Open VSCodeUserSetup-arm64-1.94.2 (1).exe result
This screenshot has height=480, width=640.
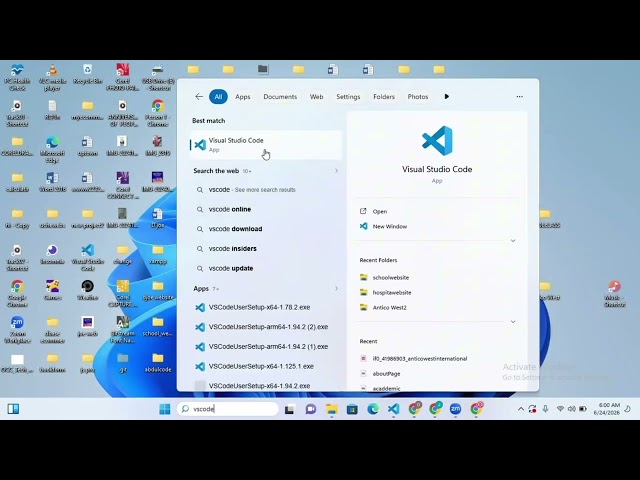(x=266, y=347)
